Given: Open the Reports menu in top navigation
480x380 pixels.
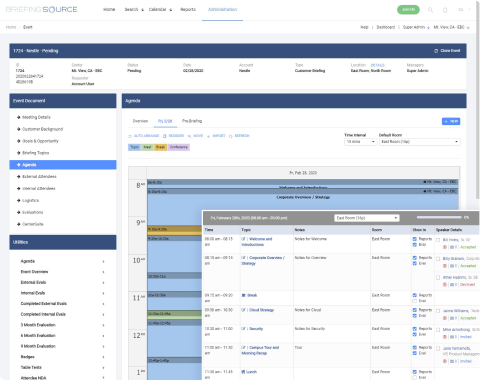Looking at the screenshot, I should coord(188,9).
